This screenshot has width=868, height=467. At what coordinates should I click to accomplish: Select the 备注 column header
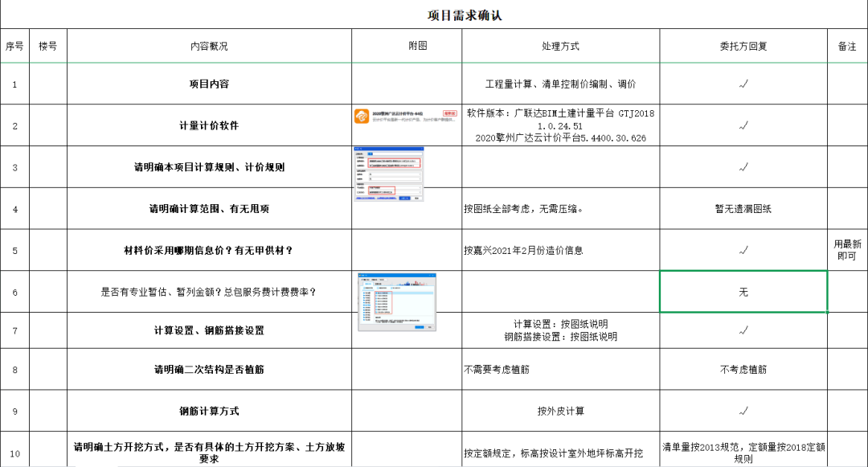[847, 46]
